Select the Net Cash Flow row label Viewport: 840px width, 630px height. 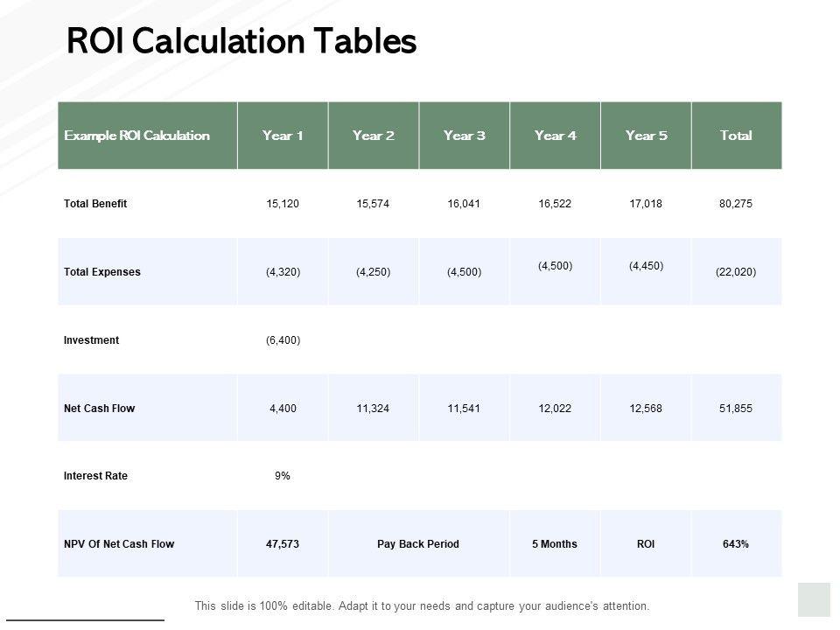(100, 409)
